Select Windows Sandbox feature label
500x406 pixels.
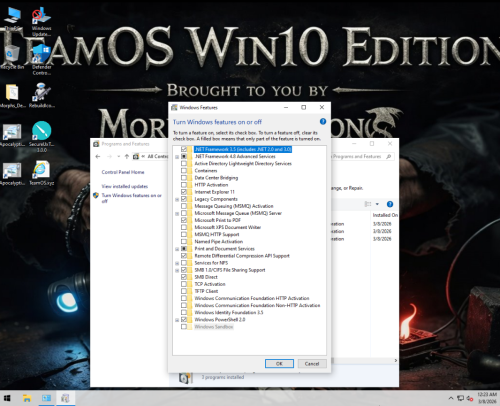click(x=213, y=327)
